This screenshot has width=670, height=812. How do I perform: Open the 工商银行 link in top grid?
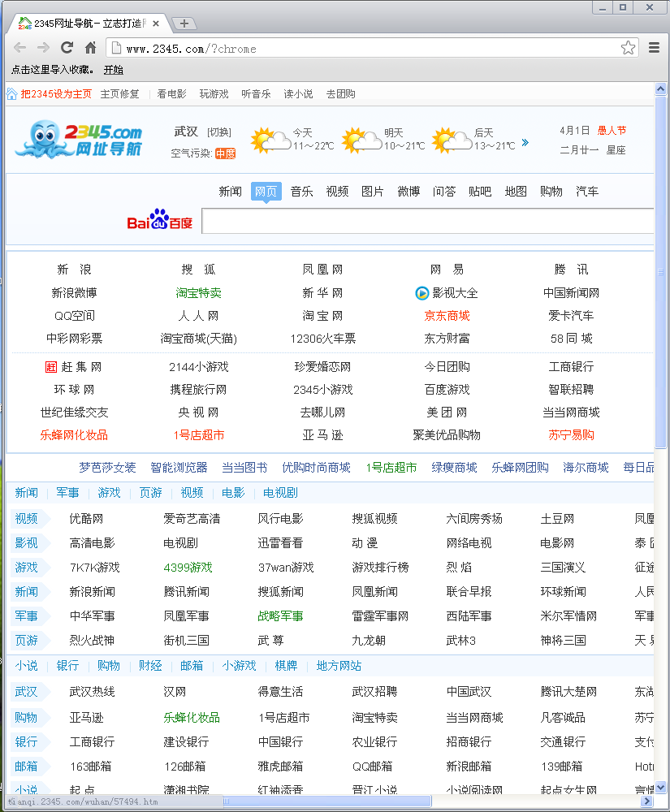[571, 367]
